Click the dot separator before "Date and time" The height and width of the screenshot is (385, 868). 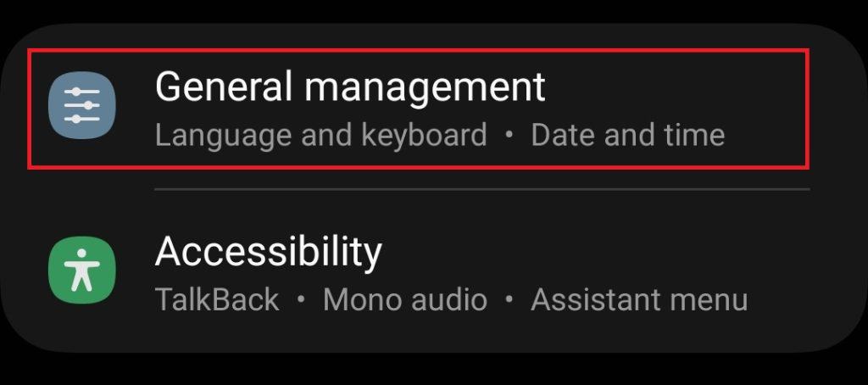point(509,135)
